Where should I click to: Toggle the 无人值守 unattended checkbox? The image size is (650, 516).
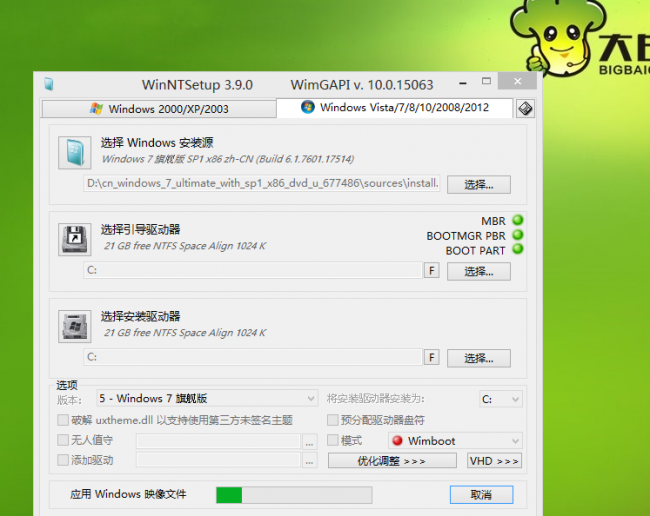click(x=63, y=440)
